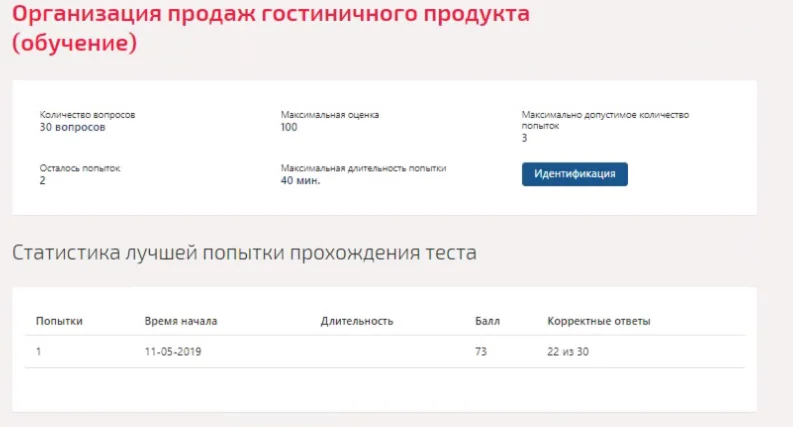Select the Количество вопросов label
The image size is (793, 427).
87,115
